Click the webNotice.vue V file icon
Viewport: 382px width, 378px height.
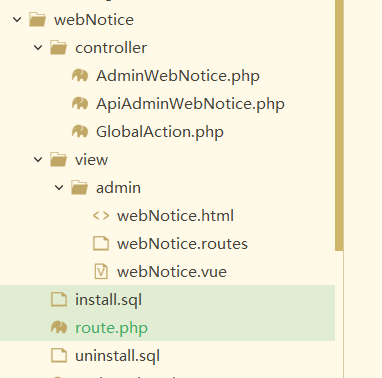(x=101, y=271)
